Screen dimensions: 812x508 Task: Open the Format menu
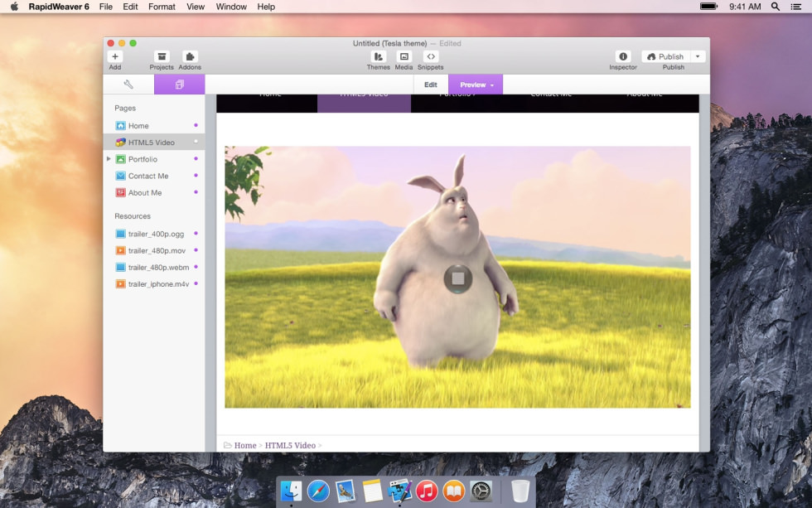(162, 7)
